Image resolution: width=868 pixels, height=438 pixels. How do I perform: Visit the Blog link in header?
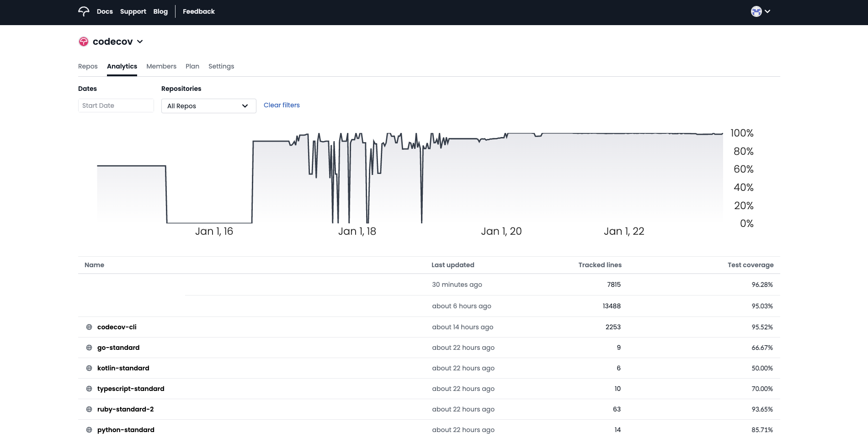(160, 11)
